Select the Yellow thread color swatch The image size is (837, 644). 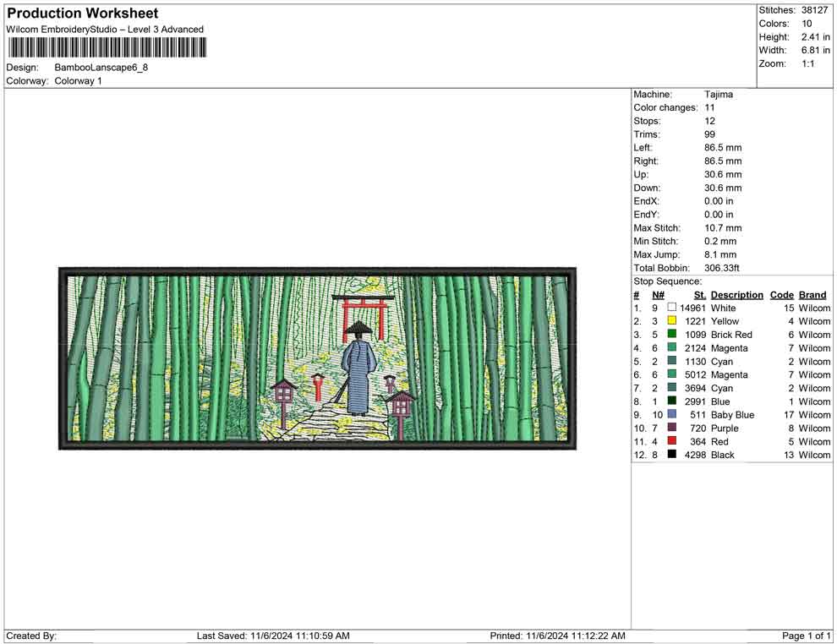tap(672, 320)
